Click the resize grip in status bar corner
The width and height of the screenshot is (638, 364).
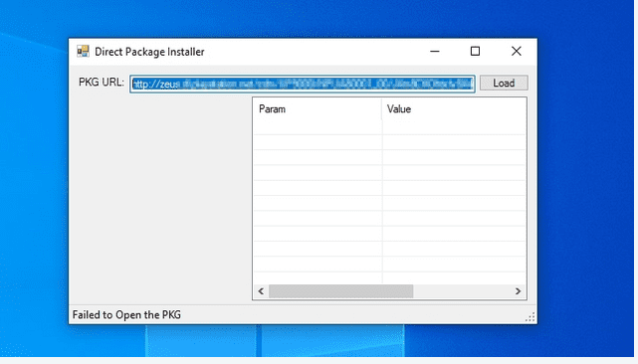point(531,317)
